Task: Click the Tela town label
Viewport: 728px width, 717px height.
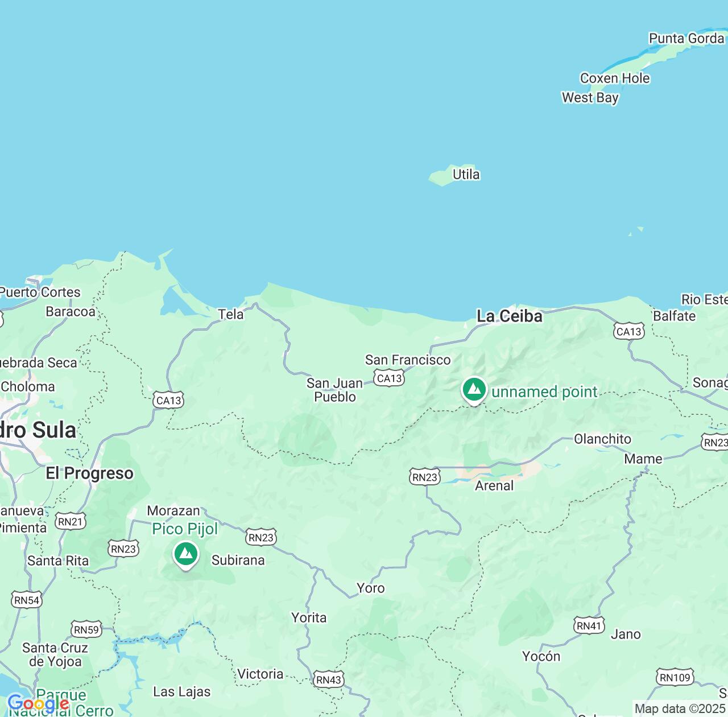Action: 231,314
